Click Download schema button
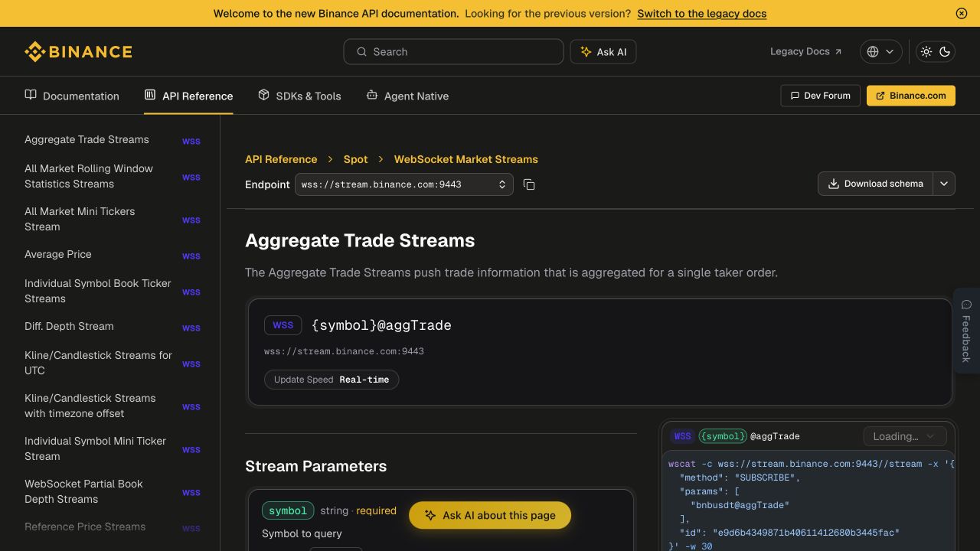 [876, 184]
